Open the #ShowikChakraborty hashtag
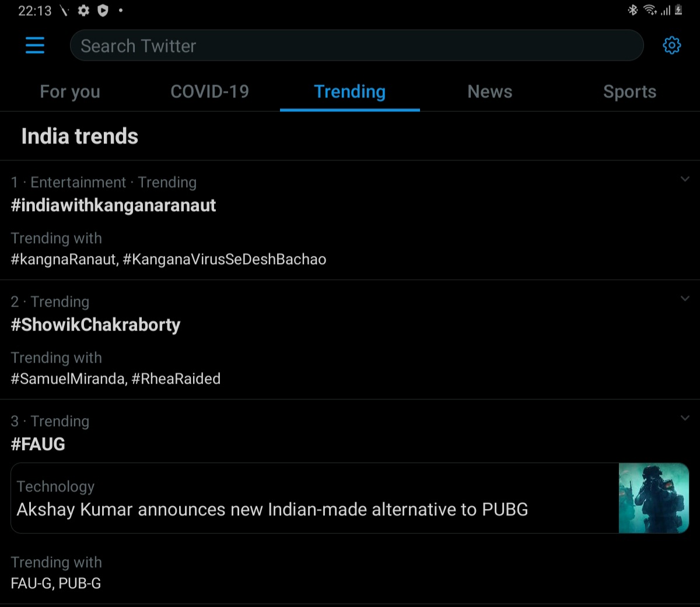The image size is (700, 607). coord(96,325)
